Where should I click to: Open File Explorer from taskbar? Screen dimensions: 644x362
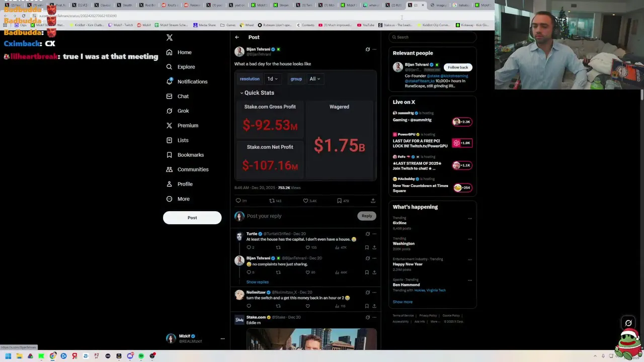[x=19, y=356]
